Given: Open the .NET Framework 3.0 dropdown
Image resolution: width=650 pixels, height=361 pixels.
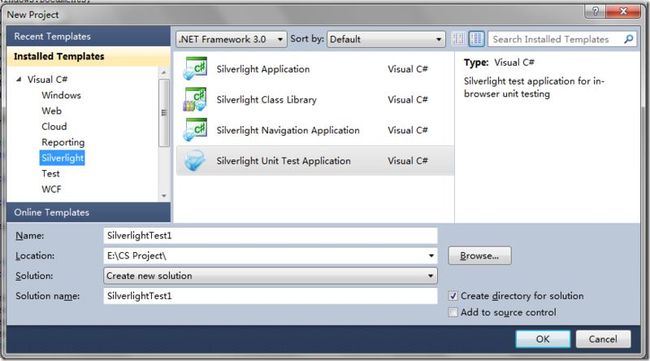Looking at the screenshot, I should (231, 39).
